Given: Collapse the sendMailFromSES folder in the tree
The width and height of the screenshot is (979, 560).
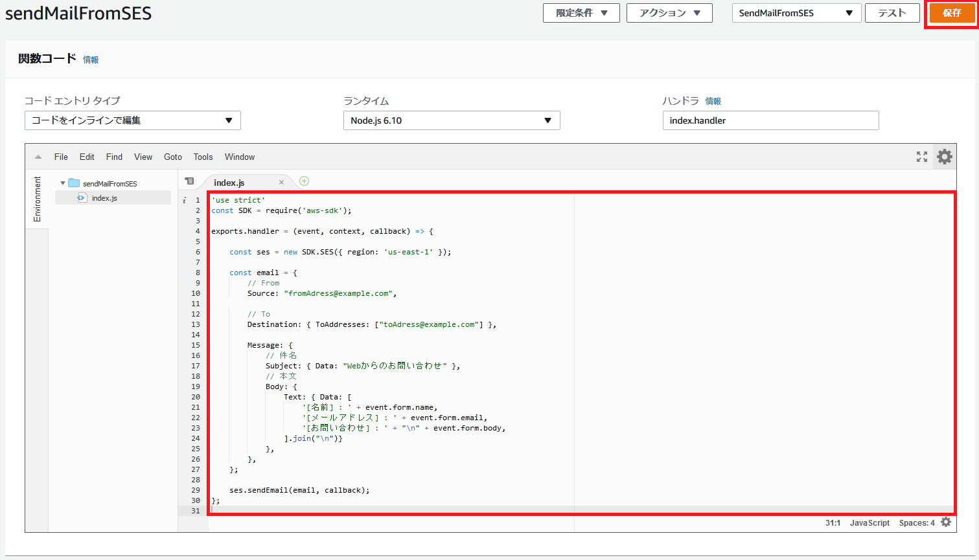Looking at the screenshot, I should click(x=62, y=183).
